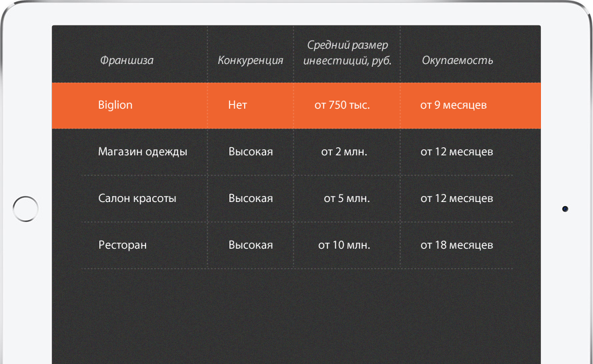This screenshot has width=593, height=364.
Task: Select the Ресторан row name
Action: point(123,245)
